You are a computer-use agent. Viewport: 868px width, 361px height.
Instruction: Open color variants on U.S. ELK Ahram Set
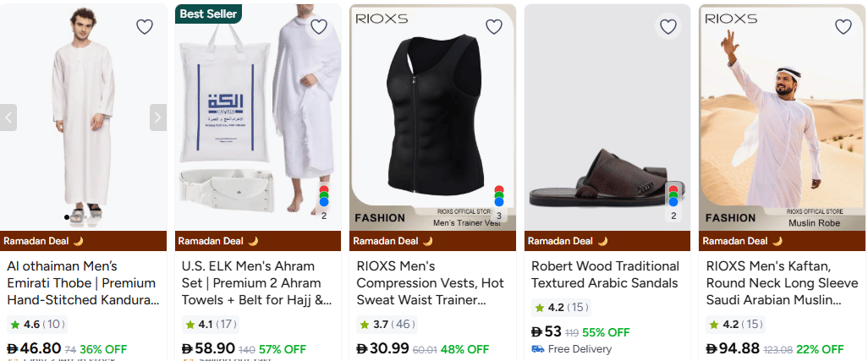pyautogui.click(x=323, y=202)
